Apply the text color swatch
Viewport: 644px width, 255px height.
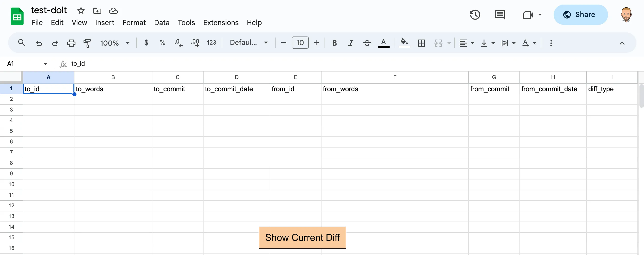[x=384, y=43]
